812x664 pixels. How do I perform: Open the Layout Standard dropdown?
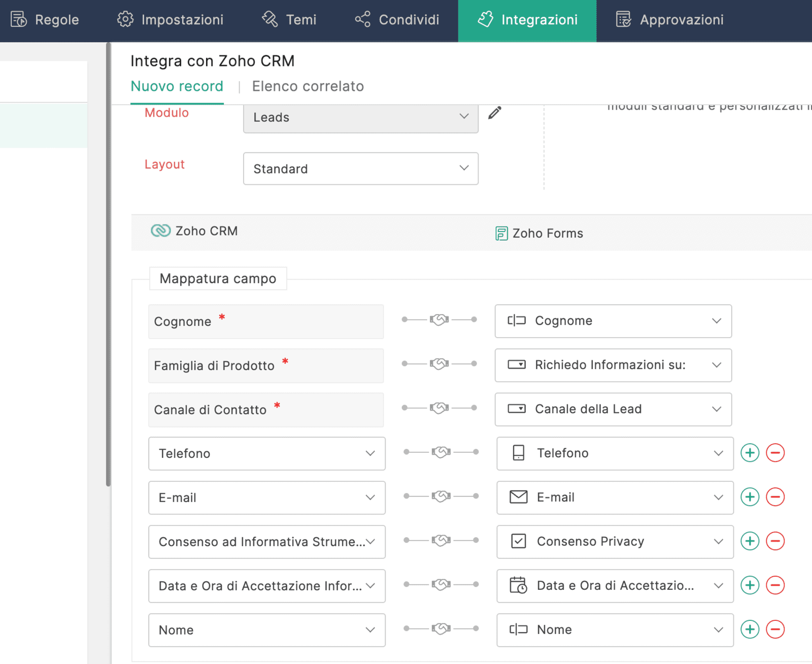(360, 169)
